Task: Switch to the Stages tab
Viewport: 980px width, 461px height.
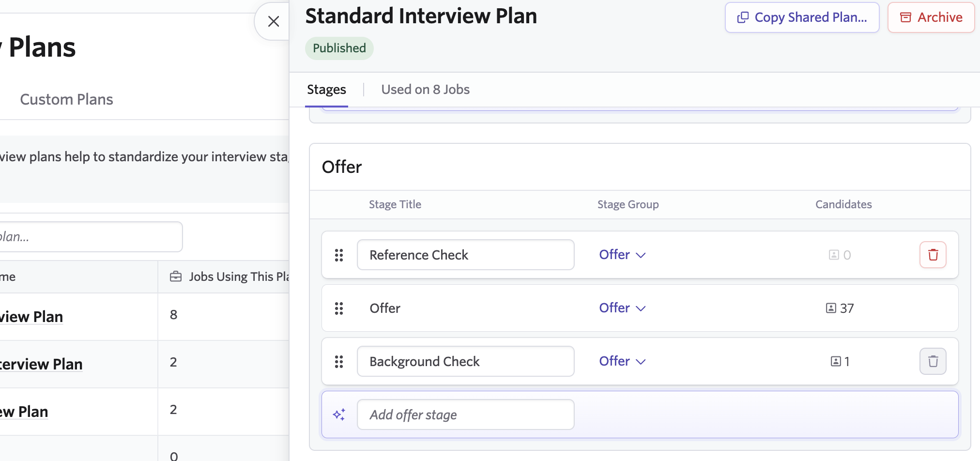Action: click(326, 90)
